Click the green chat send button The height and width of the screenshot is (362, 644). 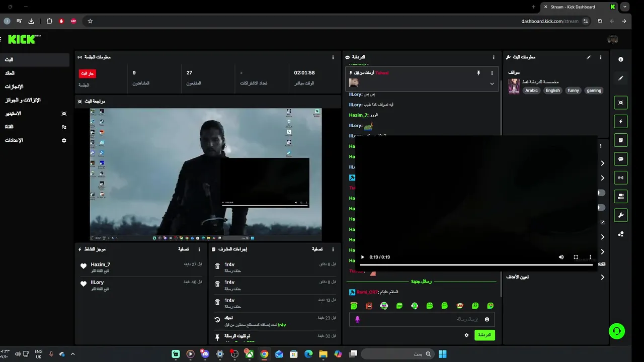pos(485,335)
